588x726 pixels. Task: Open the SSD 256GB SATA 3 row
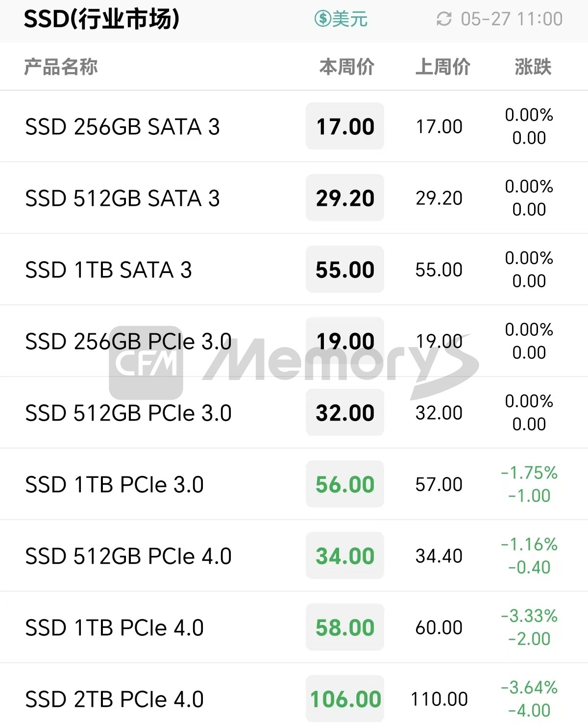[x=122, y=126]
